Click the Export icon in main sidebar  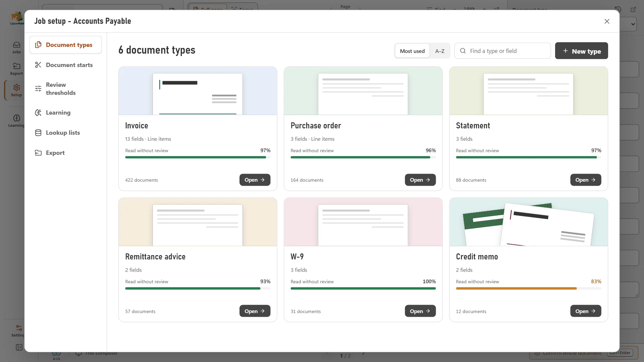coord(16,66)
